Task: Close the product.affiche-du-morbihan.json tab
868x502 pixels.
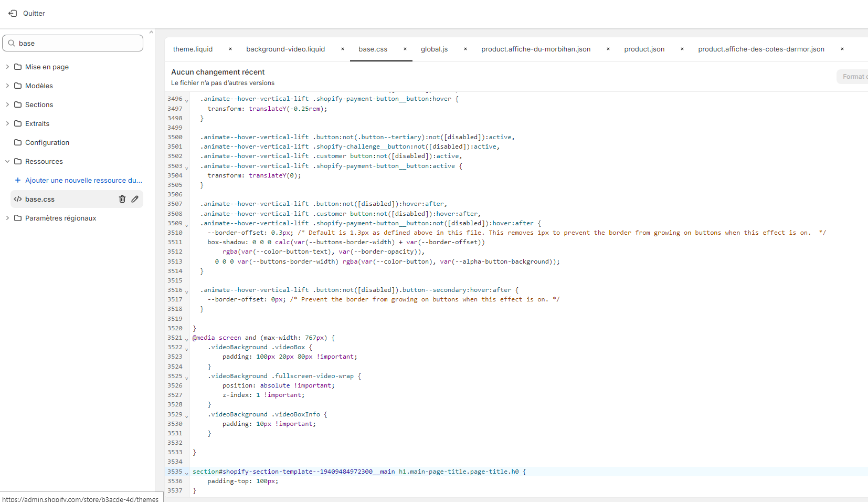Action: (x=608, y=49)
